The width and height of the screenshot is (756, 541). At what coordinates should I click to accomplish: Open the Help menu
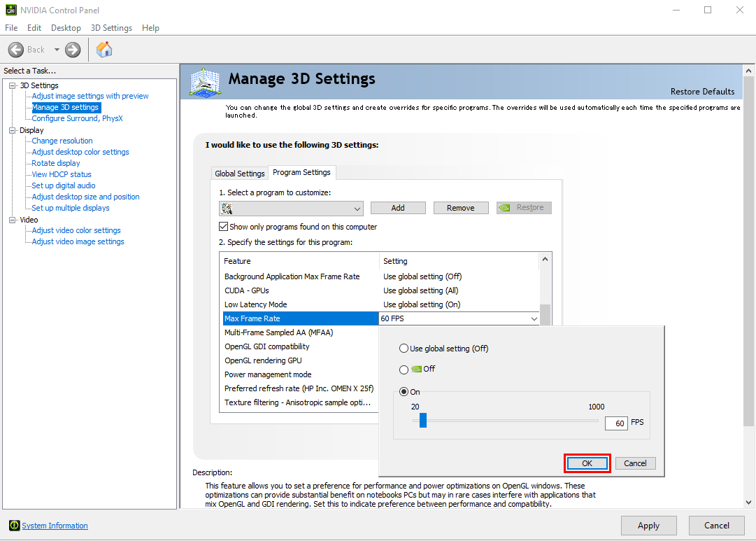click(x=150, y=28)
